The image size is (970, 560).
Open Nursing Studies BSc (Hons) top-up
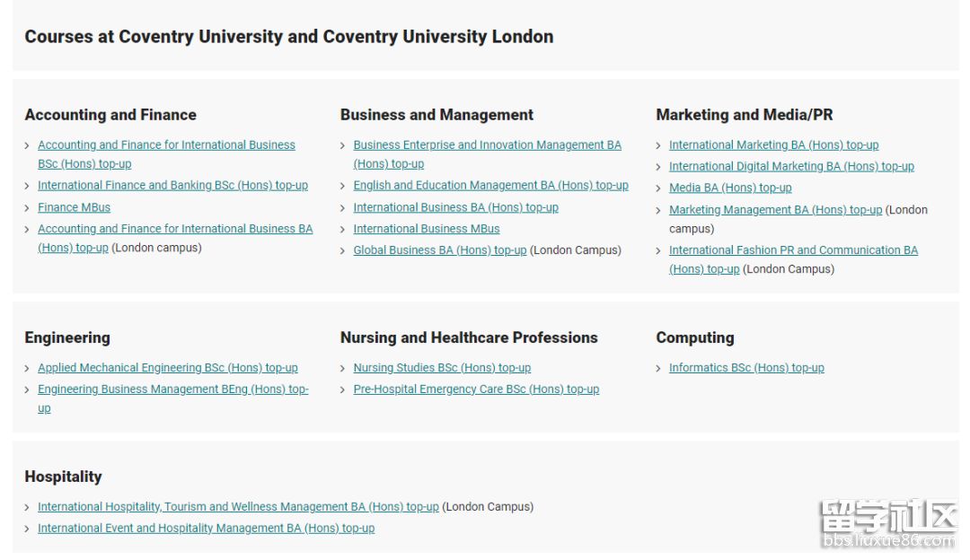click(442, 368)
